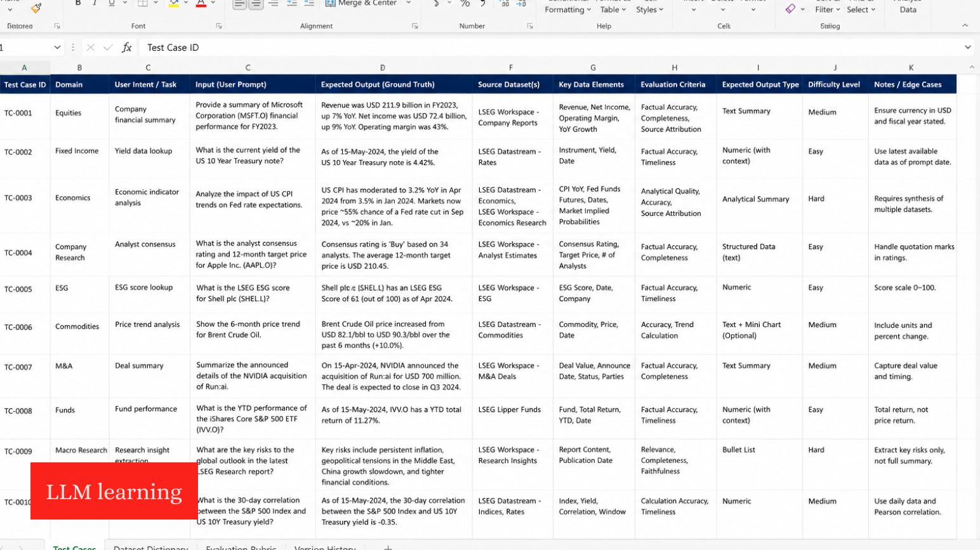This screenshot has height=550, width=980.
Task: Apply the red font color
Action: click(x=201, y=3)
